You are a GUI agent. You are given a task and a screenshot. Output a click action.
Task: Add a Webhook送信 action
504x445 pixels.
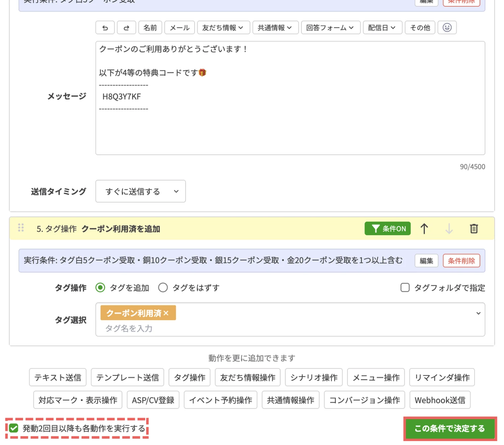(440, 400)
